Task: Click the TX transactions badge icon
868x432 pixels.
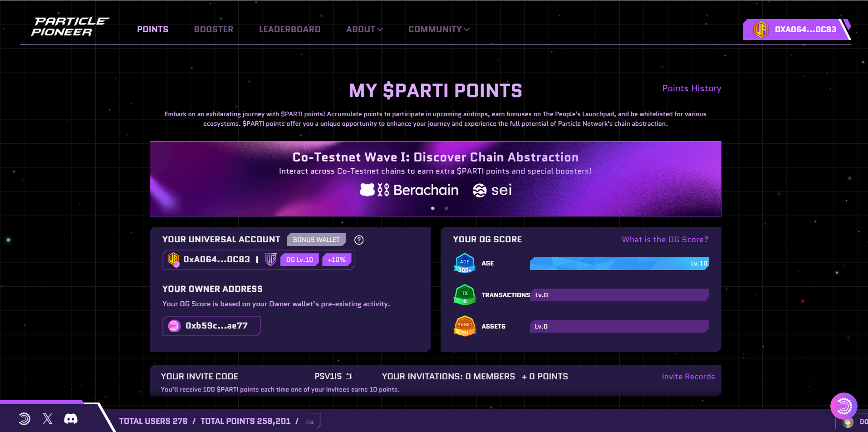Action: click(465, 295)
